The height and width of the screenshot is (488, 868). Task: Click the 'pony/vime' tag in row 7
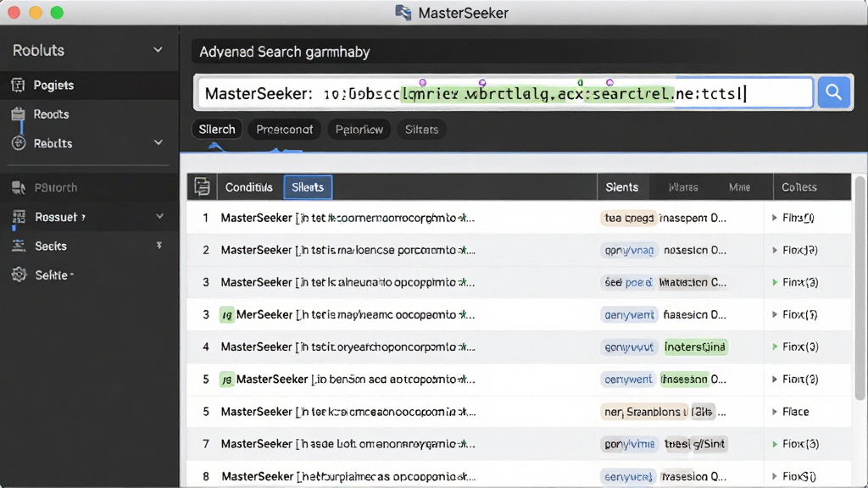pos(630,444)
